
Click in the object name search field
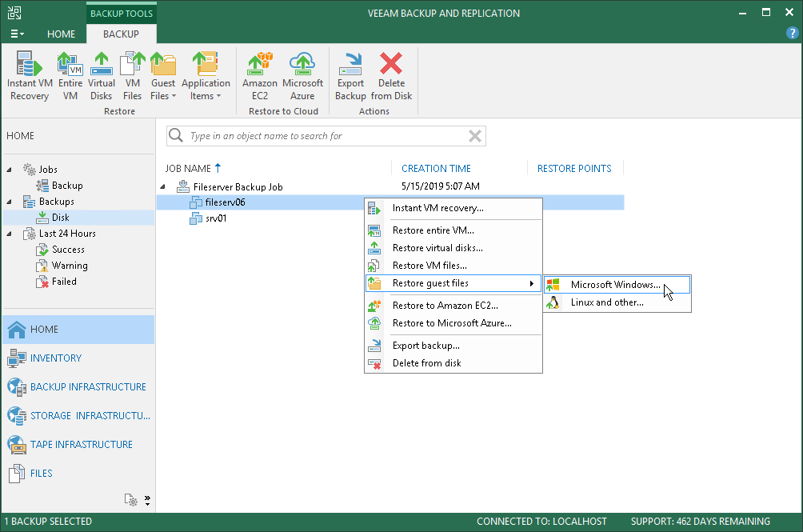[327, 136]
